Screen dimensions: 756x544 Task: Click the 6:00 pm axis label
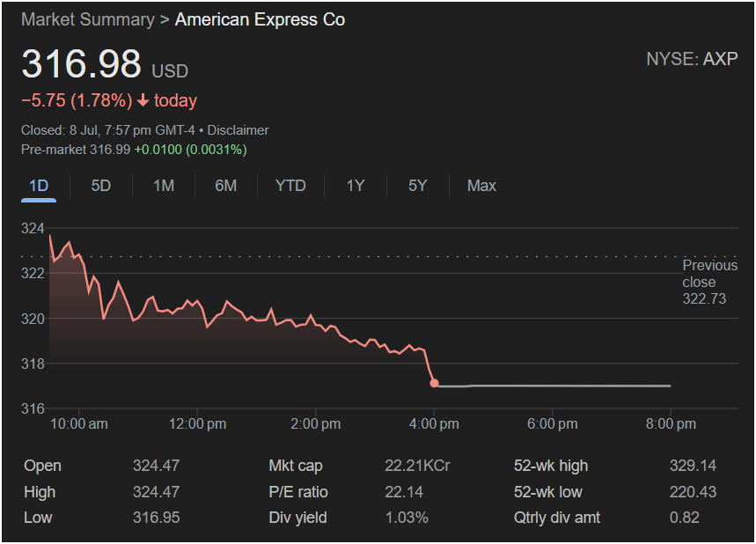pos(552,424)
